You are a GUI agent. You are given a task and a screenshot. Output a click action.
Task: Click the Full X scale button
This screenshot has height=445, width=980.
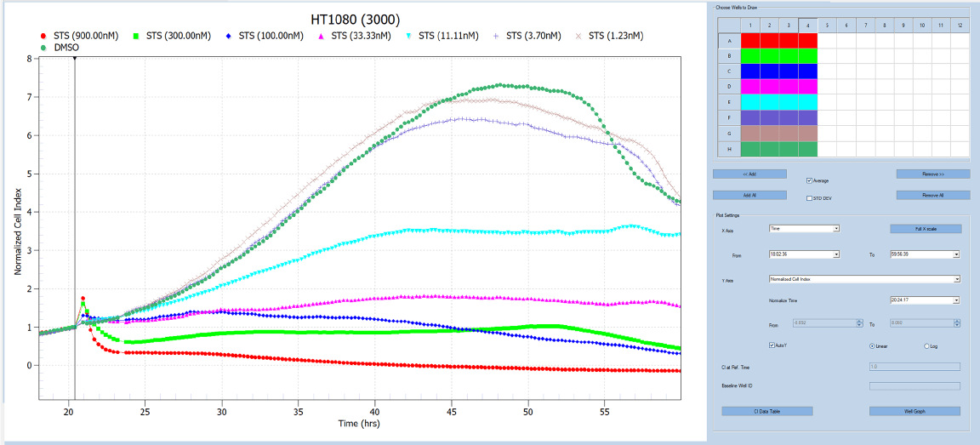tap(926, 228)
